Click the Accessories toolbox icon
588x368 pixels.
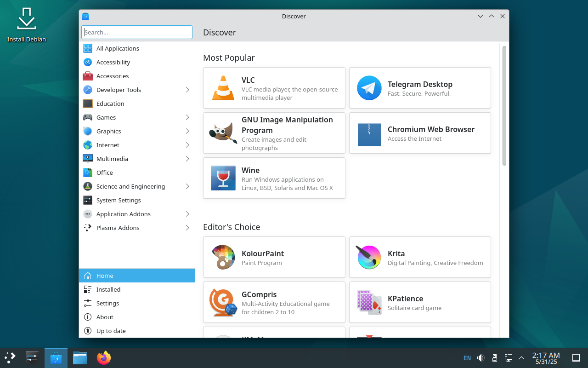88,76
